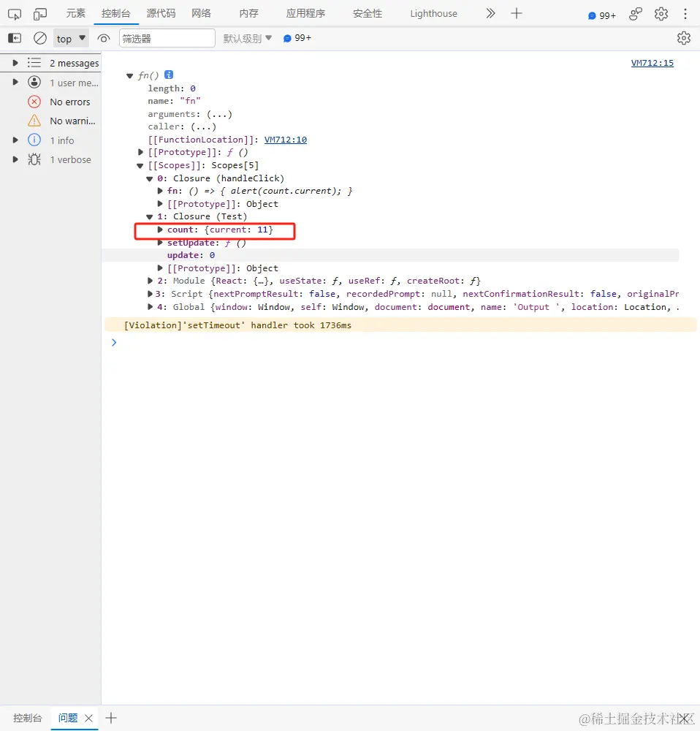Open the VM712:10 function location link
The width and height of the screenshot is (700, 731).
[x=285, y=140]
